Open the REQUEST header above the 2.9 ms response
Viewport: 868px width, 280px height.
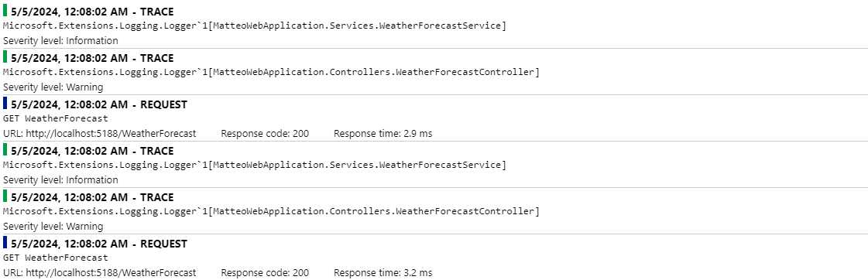click(98, 104)
